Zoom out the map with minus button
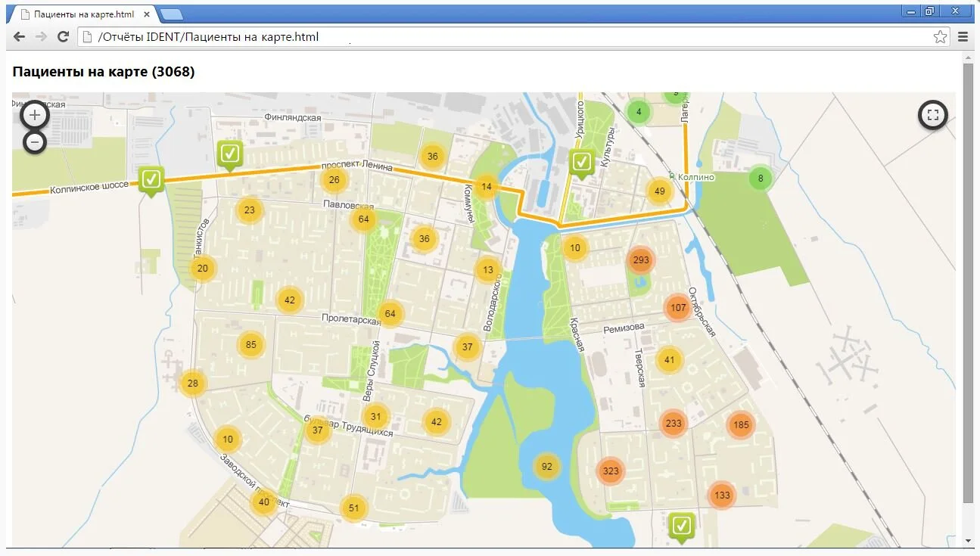The image size is (980, 556). pos(35,141)
